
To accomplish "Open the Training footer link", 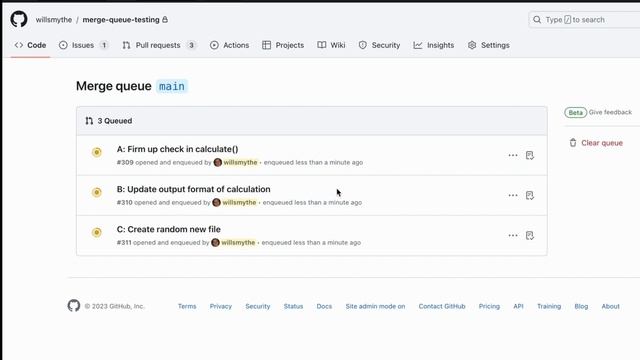I will (549, 306).
